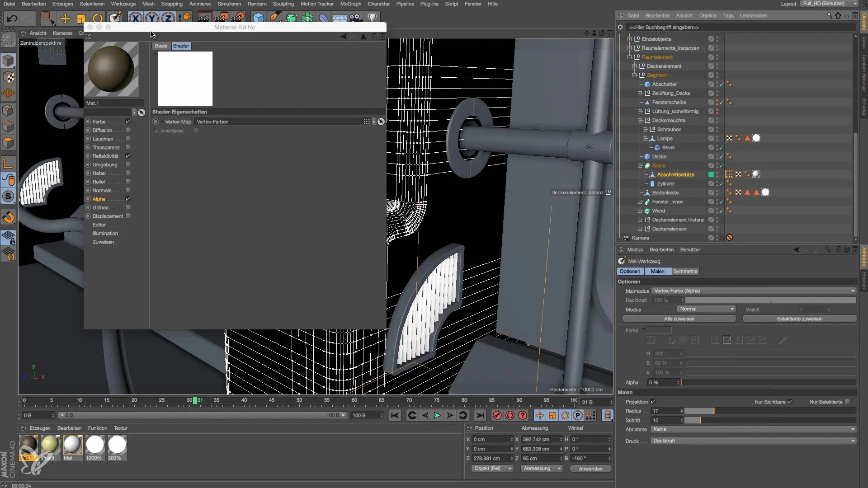Open the Objekt (Rel) dropdown

pos(492,469)
